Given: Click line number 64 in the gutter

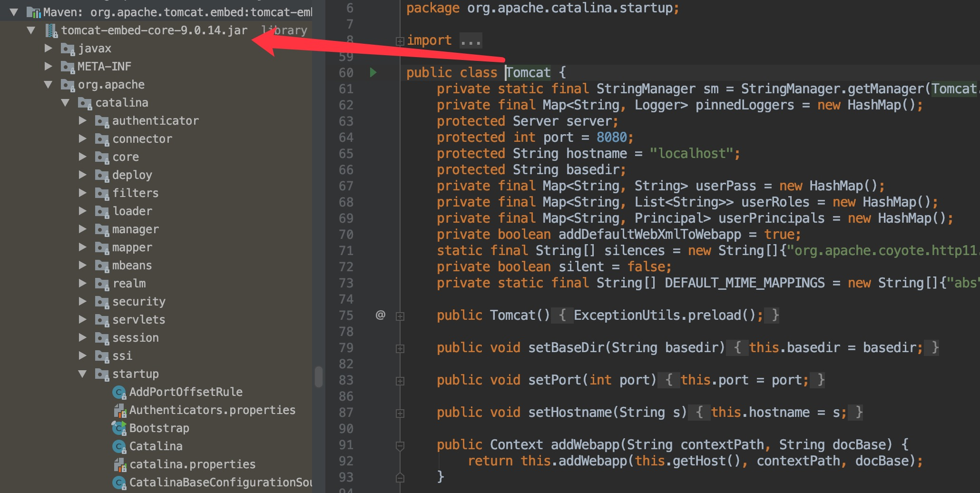Looking at the screenshot, I should 346,137.
